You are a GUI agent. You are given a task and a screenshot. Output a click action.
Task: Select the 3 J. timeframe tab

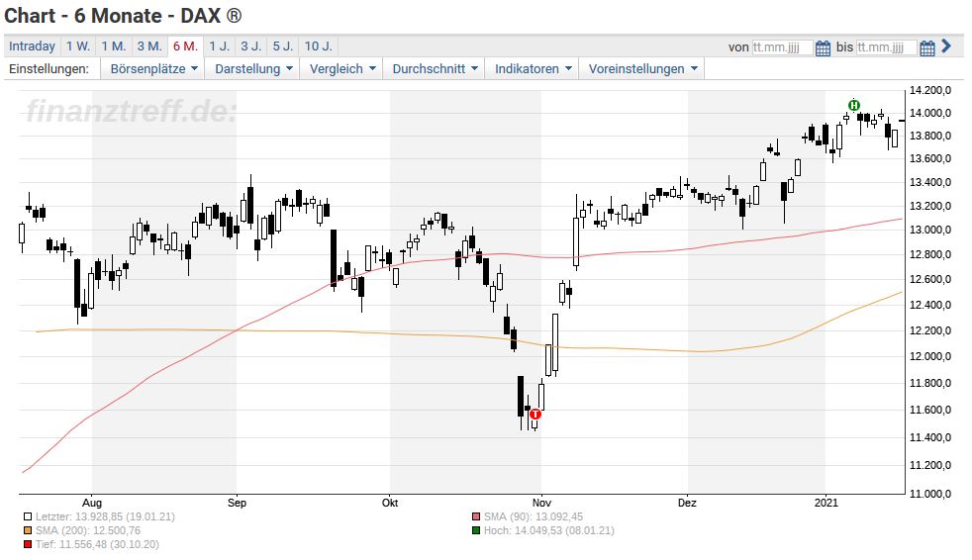(x=251, y=47)
